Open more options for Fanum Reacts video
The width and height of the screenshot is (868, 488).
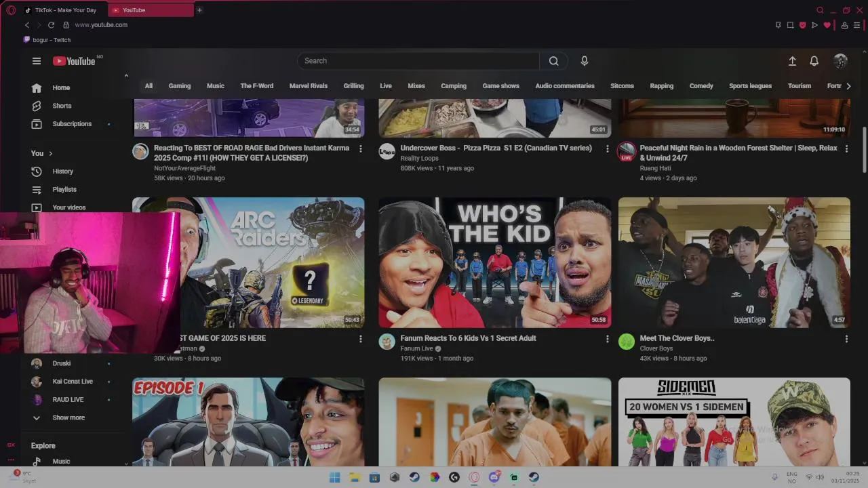pos(607,339)
